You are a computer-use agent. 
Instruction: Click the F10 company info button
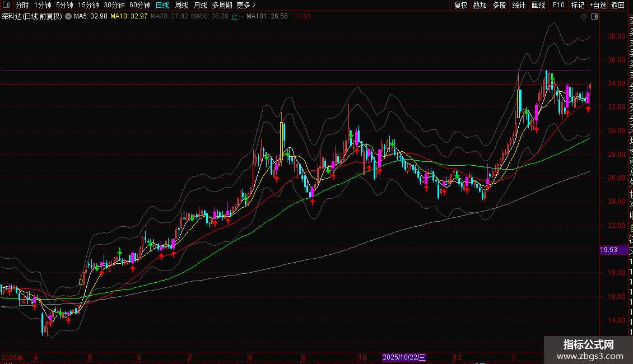[x=558, y=5]
